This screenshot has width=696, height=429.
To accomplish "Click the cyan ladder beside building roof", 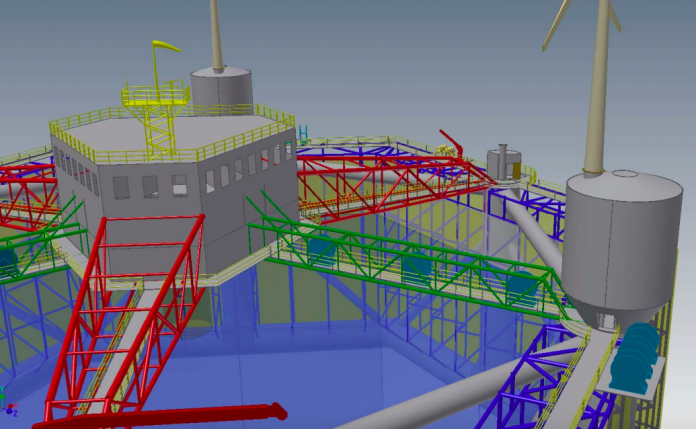I will tap(304, 135).
